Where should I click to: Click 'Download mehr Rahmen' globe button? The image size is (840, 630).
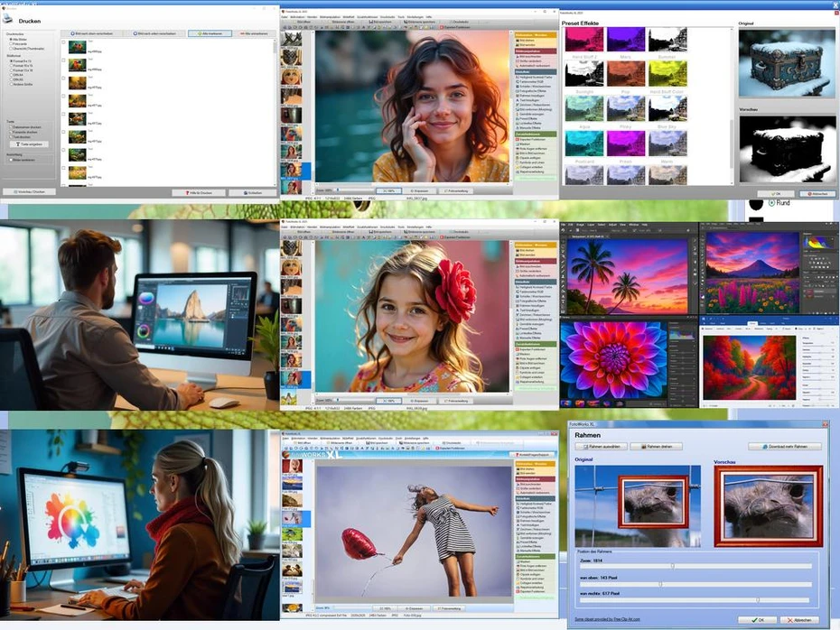point(784,446)
